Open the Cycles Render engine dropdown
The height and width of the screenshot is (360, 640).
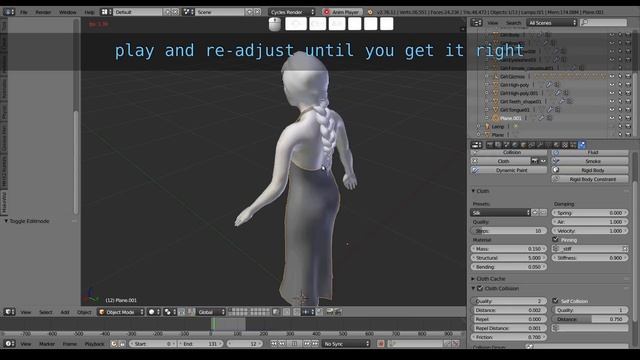(x=292, y=12)
